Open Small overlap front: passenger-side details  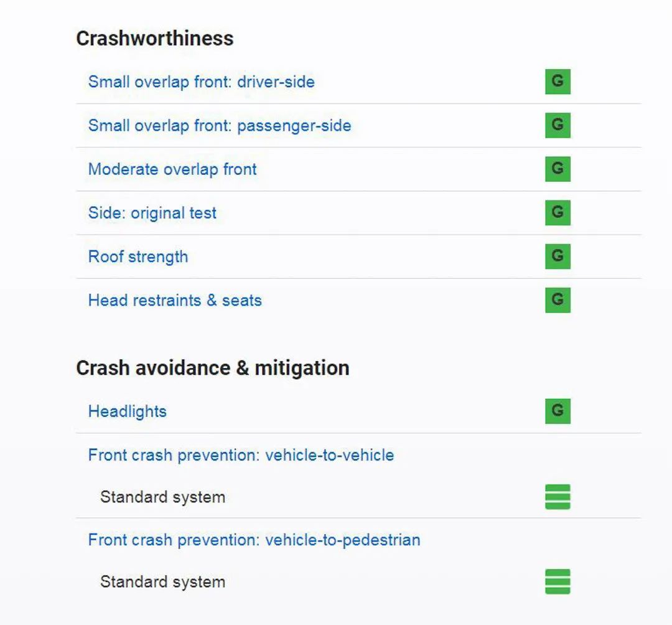pyautogui.click(x=219, y=125)
